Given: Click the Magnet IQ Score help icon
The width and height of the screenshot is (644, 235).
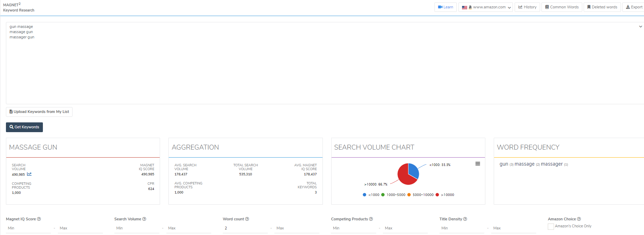Looking at the screenshot, I should coord(39,219).
